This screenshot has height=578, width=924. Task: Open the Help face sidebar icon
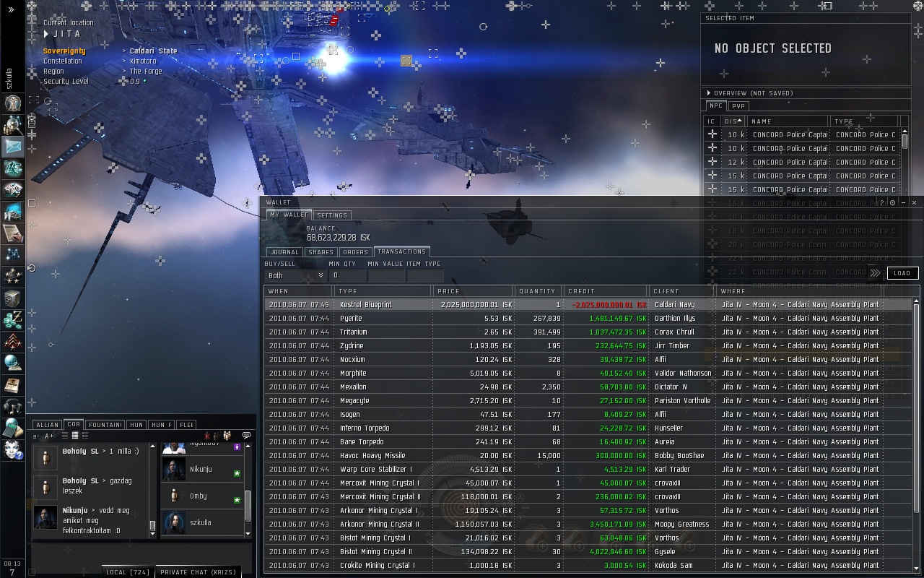point(13,449)
